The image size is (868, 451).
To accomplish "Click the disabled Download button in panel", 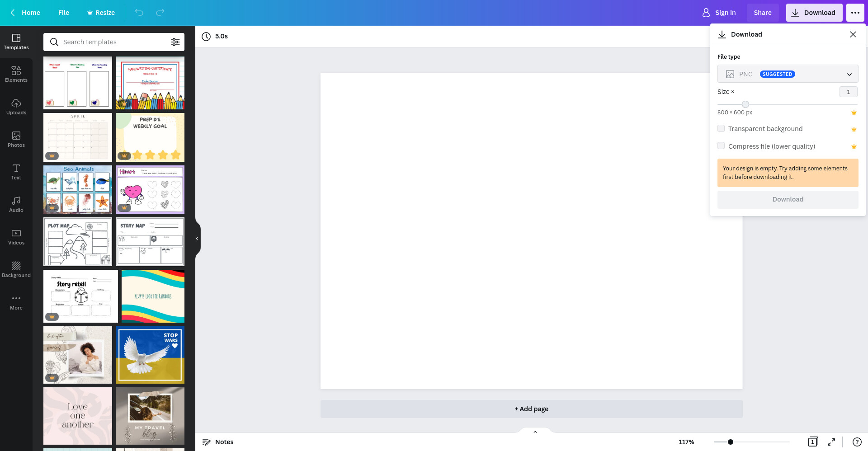I will click(788, 199).
